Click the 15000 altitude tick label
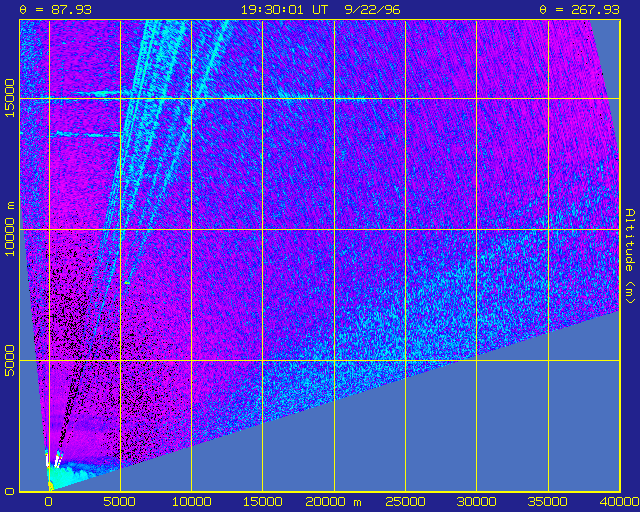 pos(9,98)
